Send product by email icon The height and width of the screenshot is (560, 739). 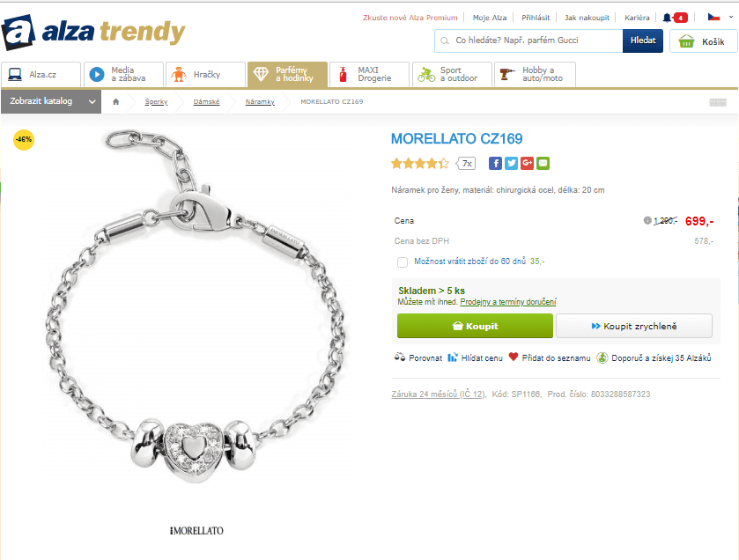click(x=543, y=164)
